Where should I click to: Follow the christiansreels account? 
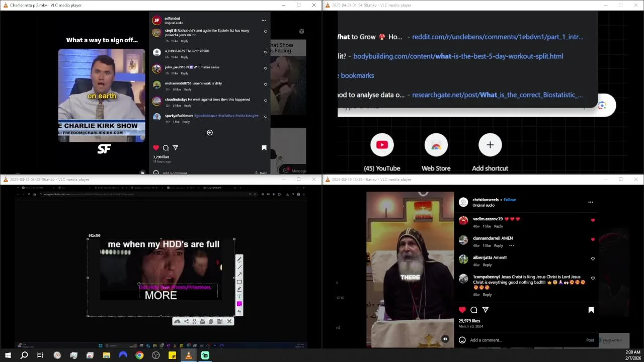[x=510, y=200]
